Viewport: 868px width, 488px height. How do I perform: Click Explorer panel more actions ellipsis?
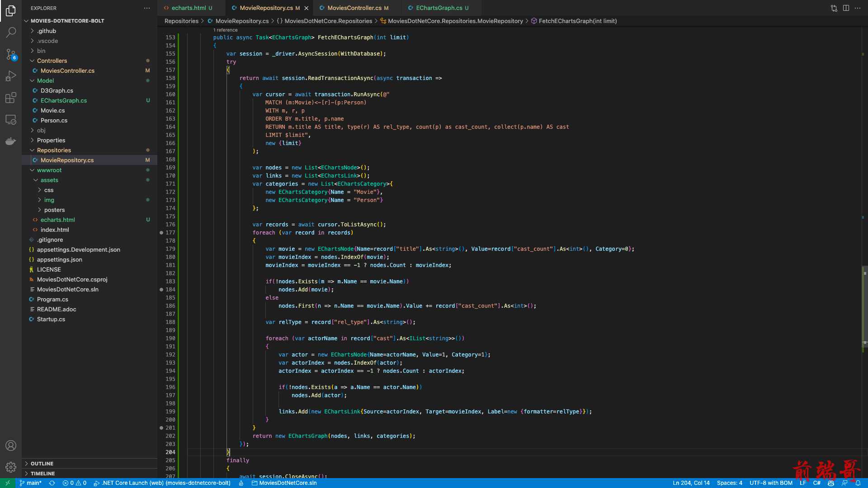click(147, 8)
